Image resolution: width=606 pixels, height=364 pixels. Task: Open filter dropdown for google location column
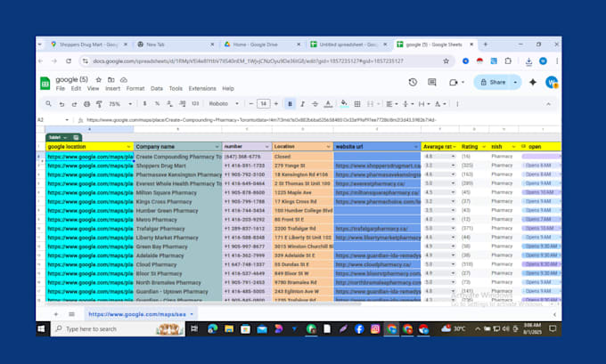click(x=128, y=147)
